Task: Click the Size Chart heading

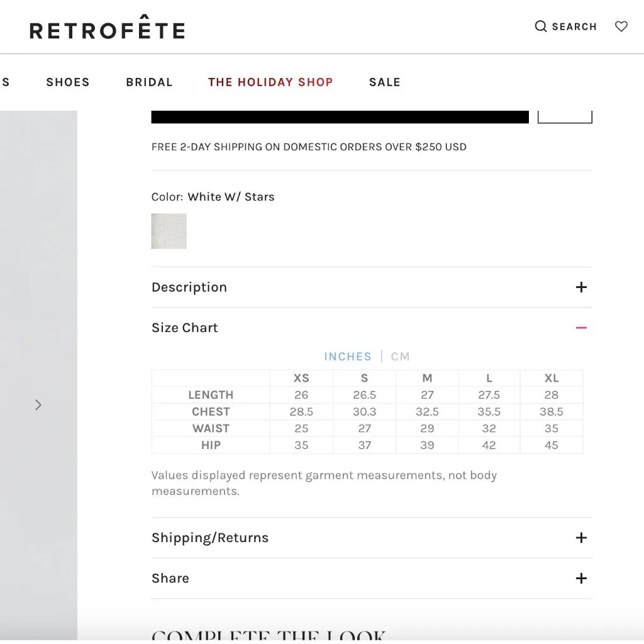Action: click(185, 328)
